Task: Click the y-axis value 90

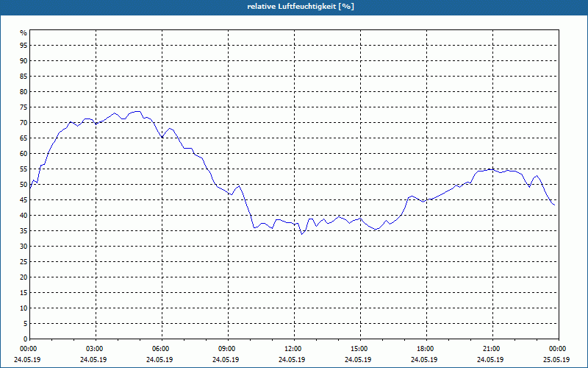Action: pyautogui.click(x=24, y=61)
